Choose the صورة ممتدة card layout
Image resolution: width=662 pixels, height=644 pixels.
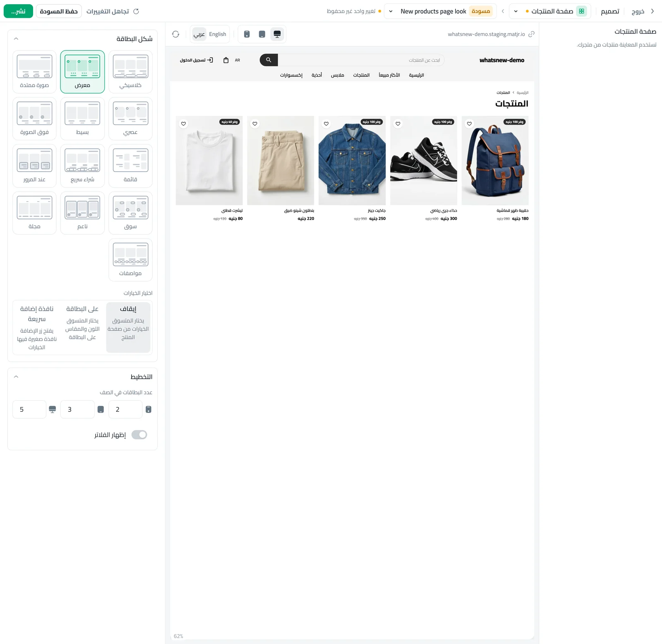[x=34, y=72]
